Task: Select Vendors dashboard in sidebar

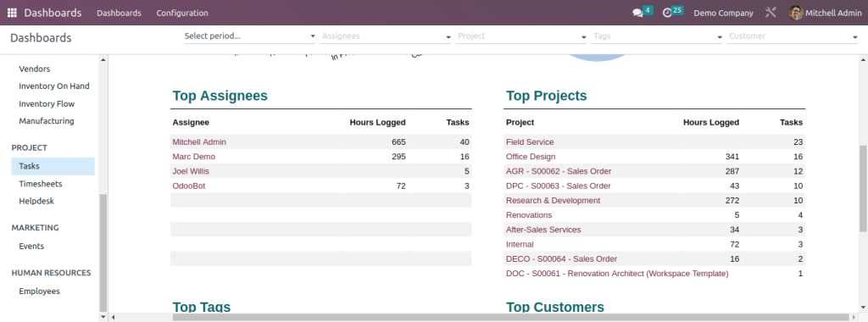Action: pos(34,69)
